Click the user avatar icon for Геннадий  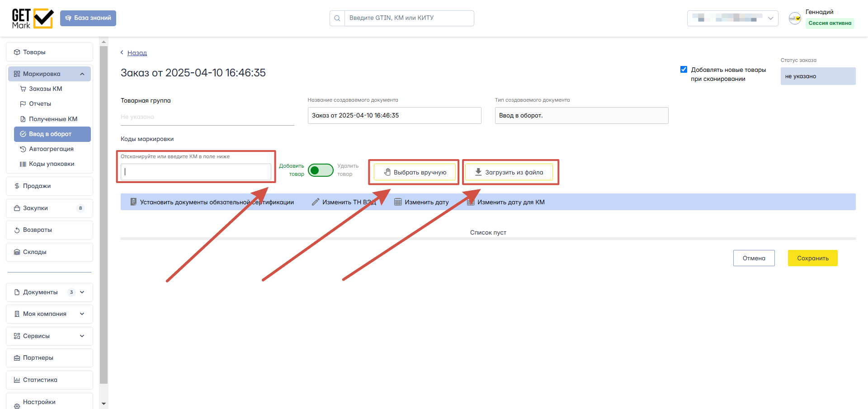point(795,19)
